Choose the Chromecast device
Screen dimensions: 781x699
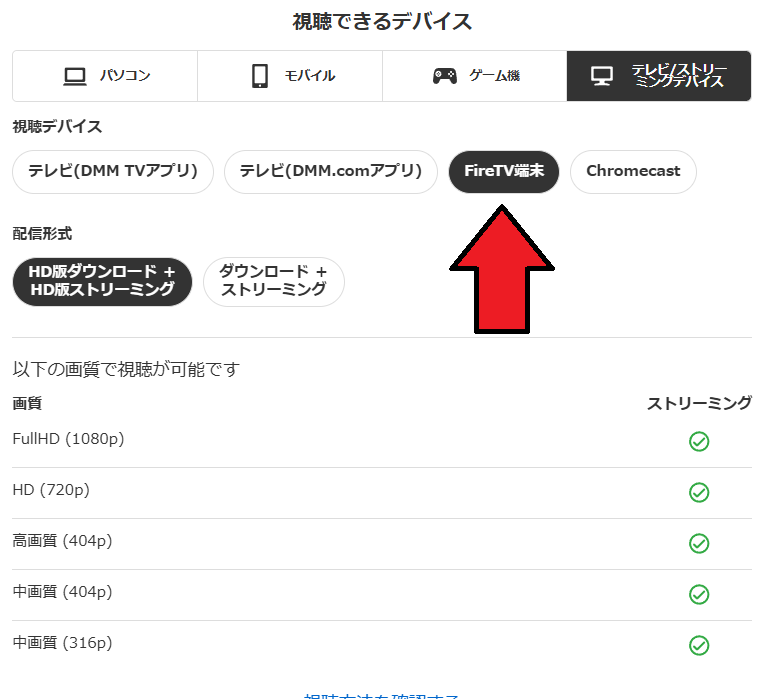click(x=633, y=171)
